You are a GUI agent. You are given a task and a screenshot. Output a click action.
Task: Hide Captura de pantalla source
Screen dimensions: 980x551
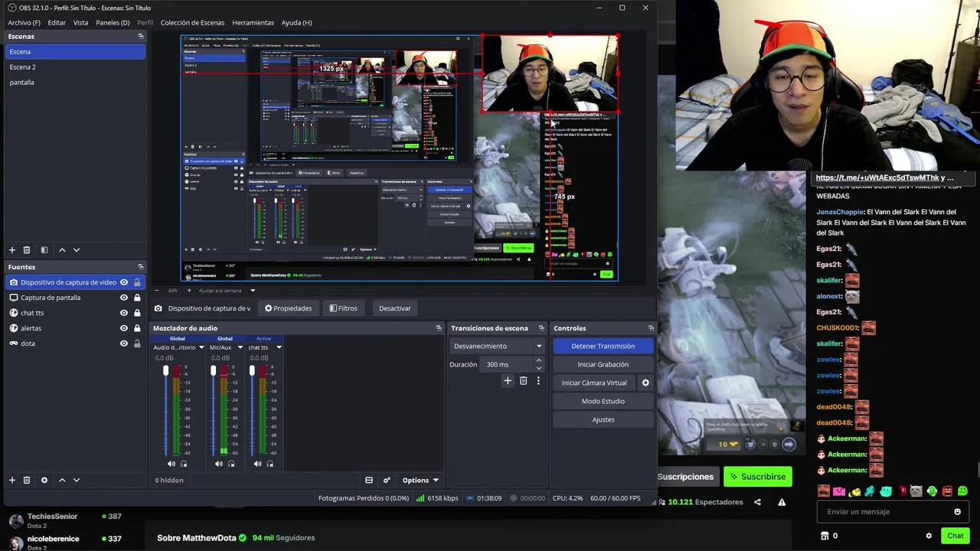tap(124, 297)
